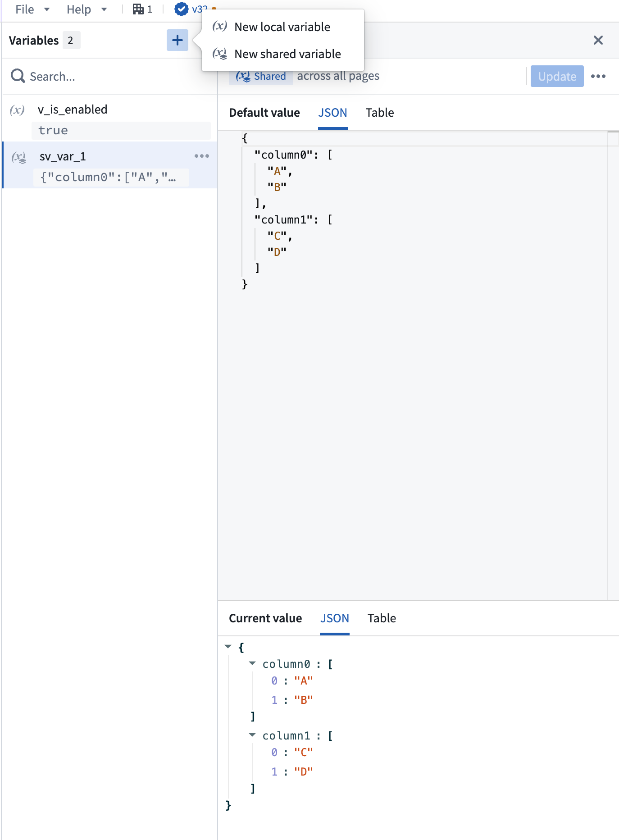The height and width of the screenshot is (840, 619).
Task: Click the Help menu dropdown arrow
Action: point(104,9)
